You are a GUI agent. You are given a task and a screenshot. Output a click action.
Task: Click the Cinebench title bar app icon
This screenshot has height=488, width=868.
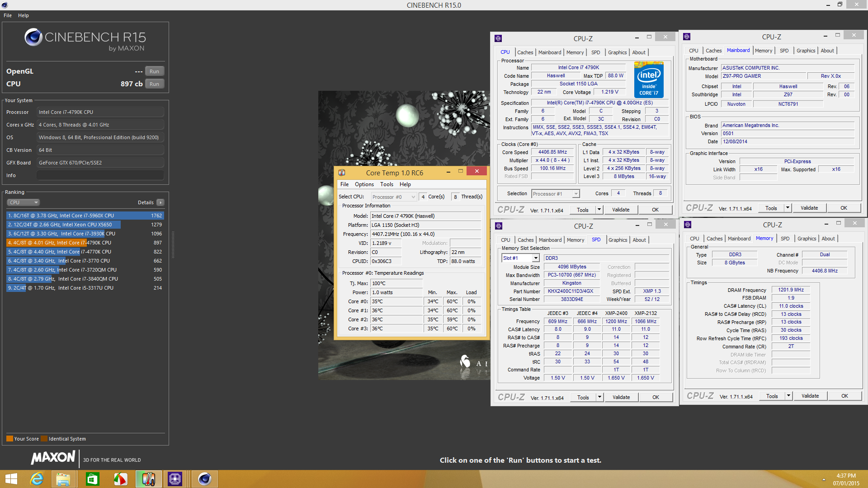pos(5,5)
